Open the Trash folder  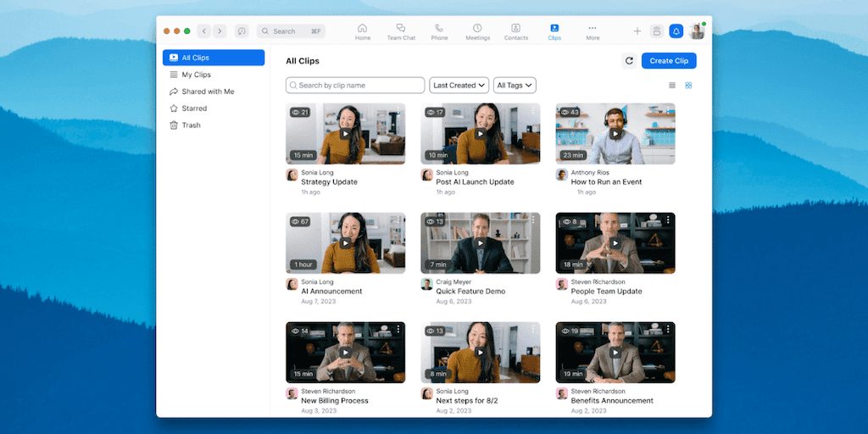pos(191,125)
